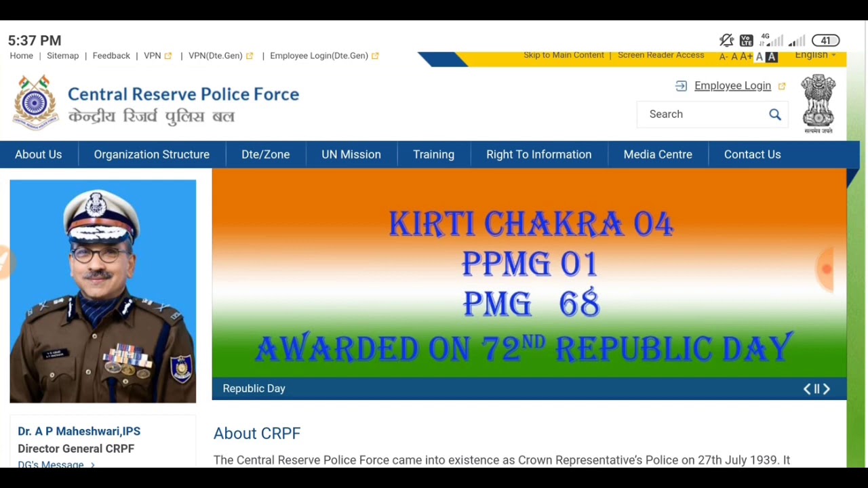Screen dimensions: 868x488
Task: Tap the battery indicator showing 41
Action: tap(825, 41)
